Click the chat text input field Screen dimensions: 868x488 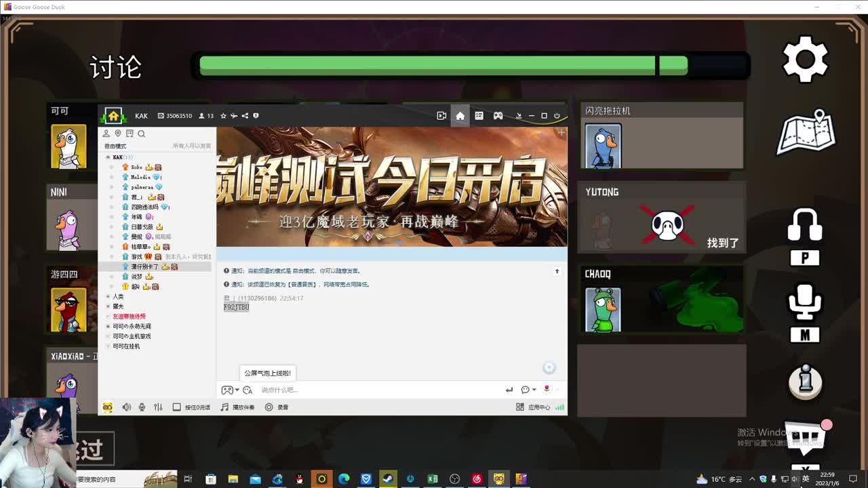(x=380, y=390)
